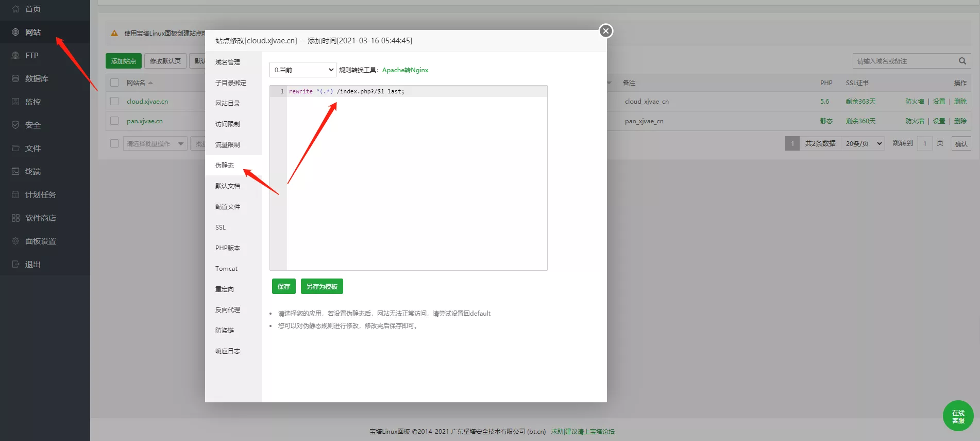Open the 0.当前 rewrite template dropdown
Image resolution: width=980 pixels, height=441 pixels.
(303, 70)
